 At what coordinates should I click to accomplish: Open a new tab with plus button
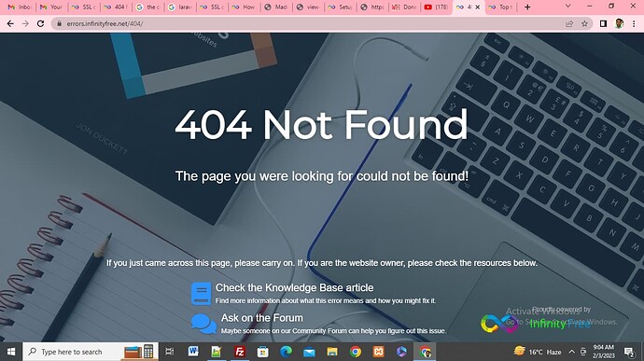tap(527, 7)
